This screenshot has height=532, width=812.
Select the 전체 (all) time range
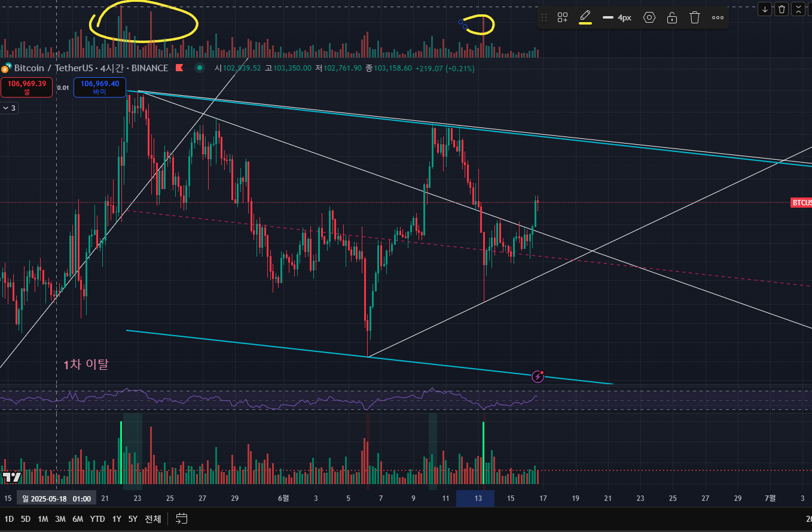pyautogui.click(x=153, y=519)
